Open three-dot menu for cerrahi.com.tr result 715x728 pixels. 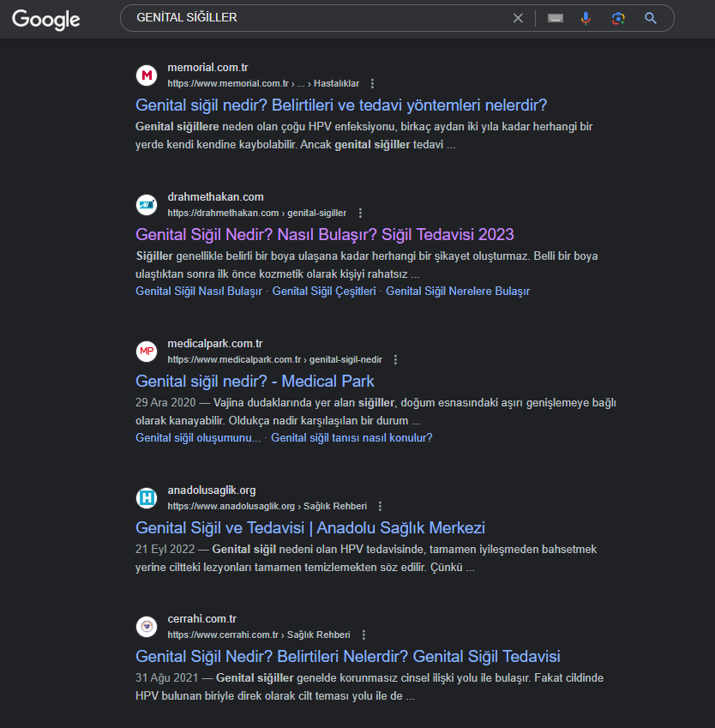pyautogui.click(x=364, y=635)
